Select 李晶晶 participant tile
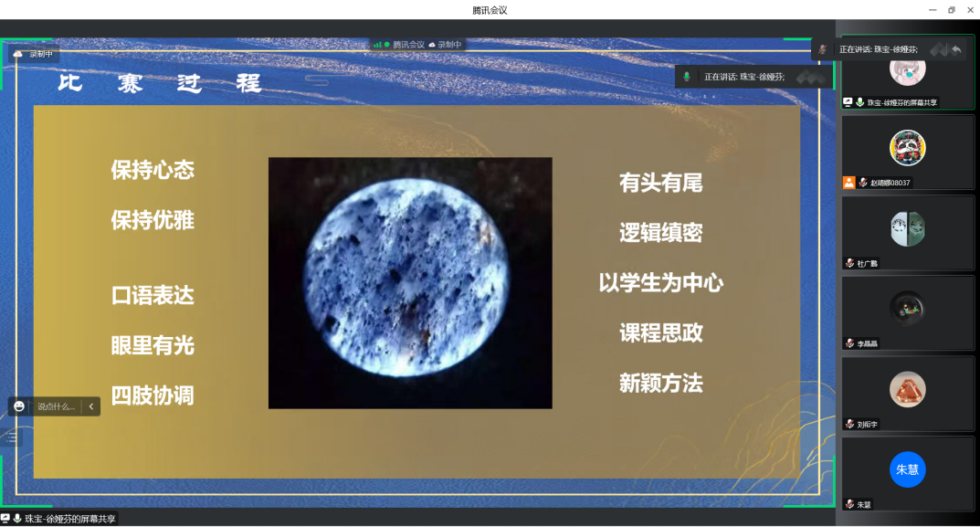The width and height of the screenshot is (980, 527). click(907, 309)
